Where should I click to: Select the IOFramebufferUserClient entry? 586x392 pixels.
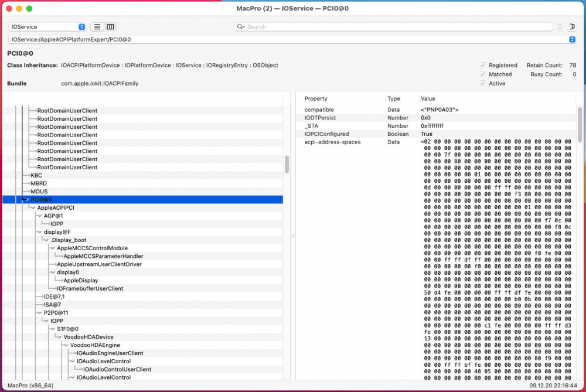[x=90, y=288]
